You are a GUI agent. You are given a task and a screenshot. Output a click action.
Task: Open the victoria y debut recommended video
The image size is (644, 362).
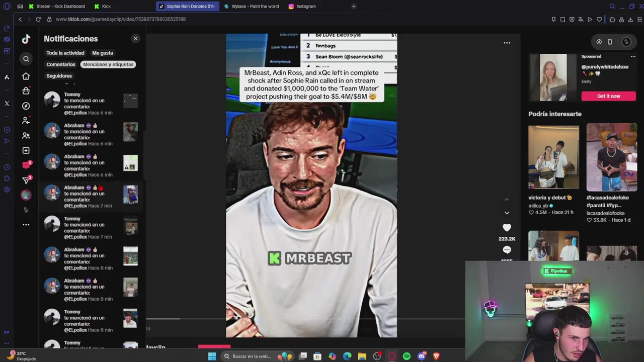[x=554, y=157]
